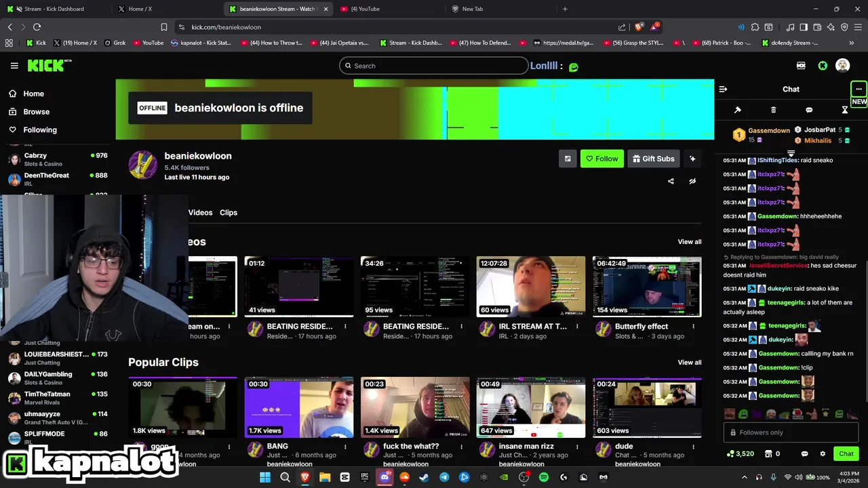Play the insane man rizz clip

coord(531,407)
